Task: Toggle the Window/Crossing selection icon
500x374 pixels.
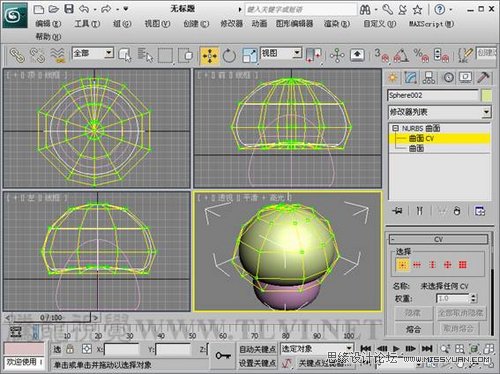Action: tap(186, 55)
